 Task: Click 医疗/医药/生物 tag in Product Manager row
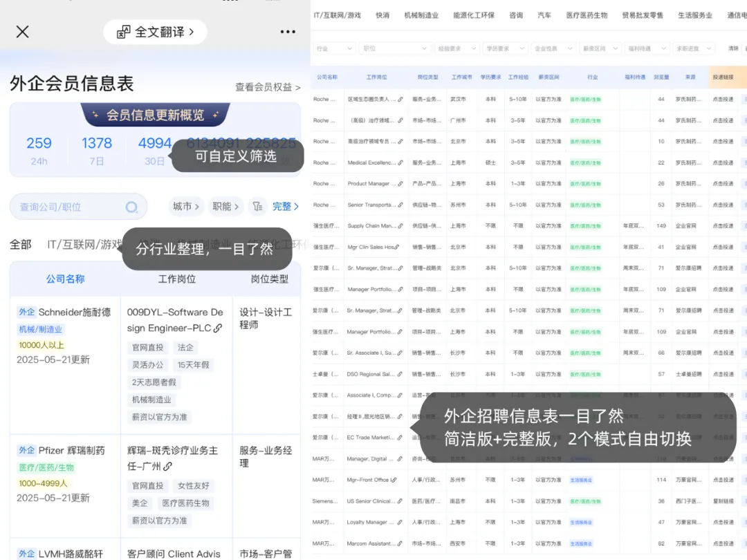(x=586, y=184)
